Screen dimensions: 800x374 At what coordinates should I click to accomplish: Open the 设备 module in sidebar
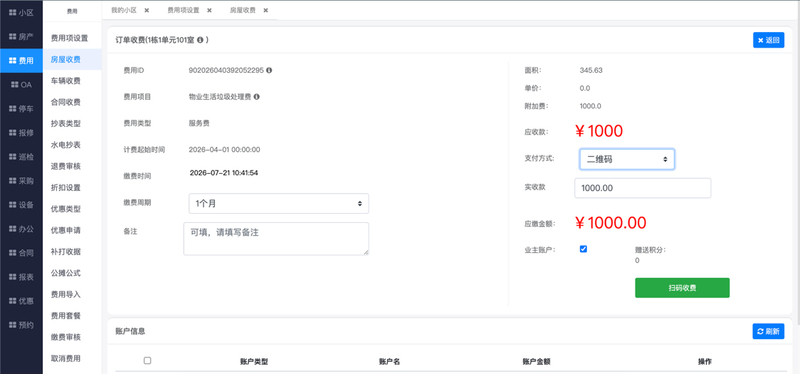point(21,205)
